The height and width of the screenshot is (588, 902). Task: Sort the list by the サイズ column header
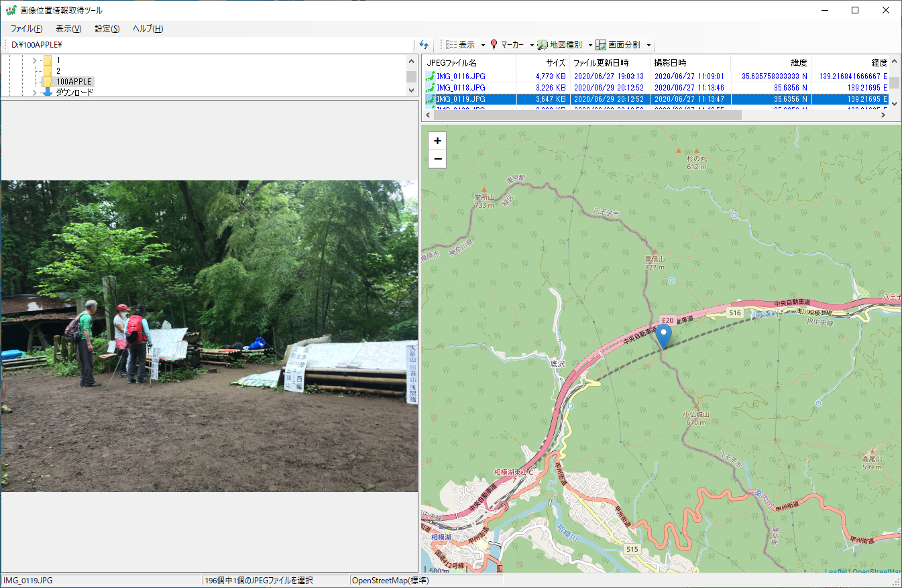pyautogui.click(x=543, y=63)
